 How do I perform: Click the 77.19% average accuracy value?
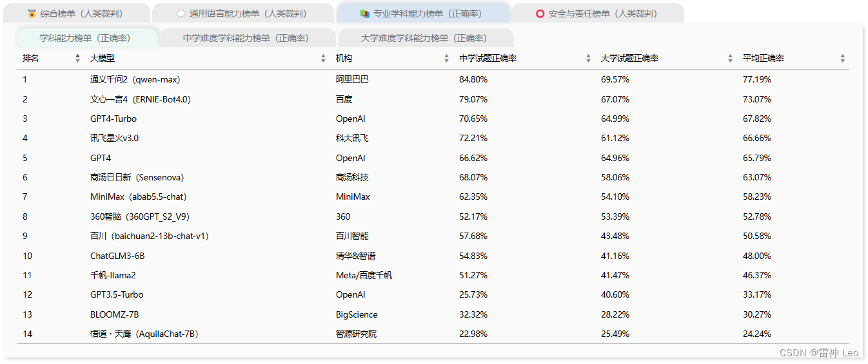tap(757, 79)
